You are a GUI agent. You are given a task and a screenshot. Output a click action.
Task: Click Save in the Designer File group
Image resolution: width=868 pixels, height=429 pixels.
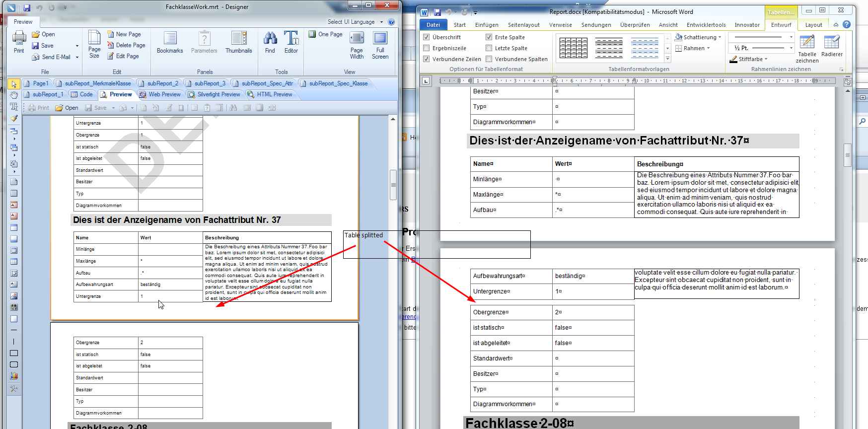(x=43, y=46)
